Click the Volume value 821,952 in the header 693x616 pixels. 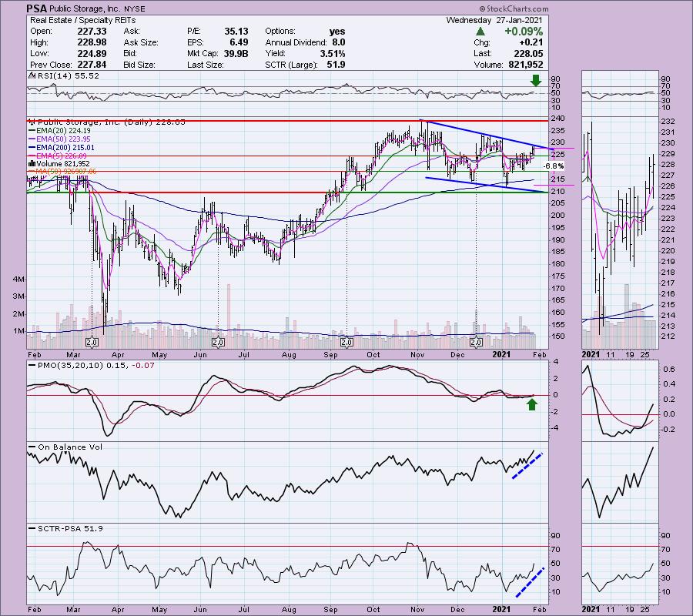tap(525, 65)
